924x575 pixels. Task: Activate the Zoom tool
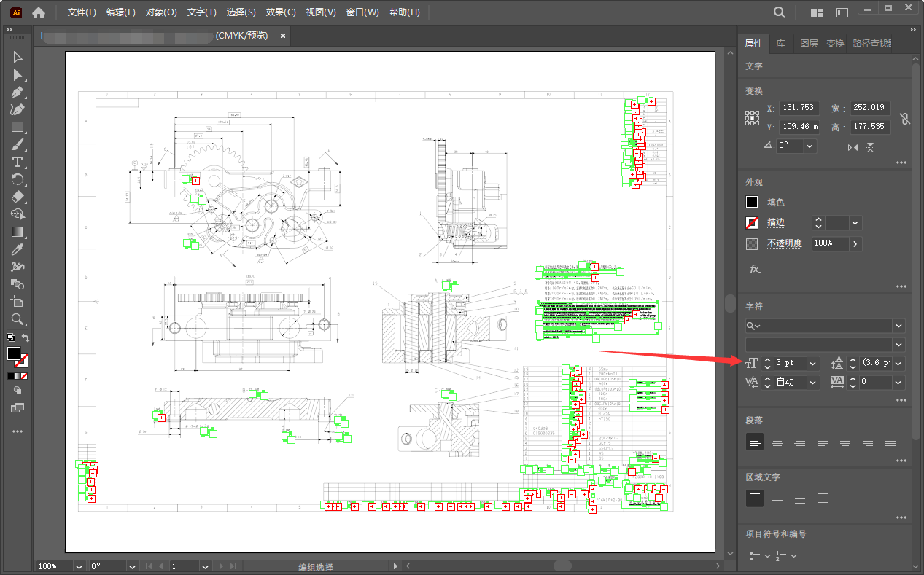pos(18,319)
